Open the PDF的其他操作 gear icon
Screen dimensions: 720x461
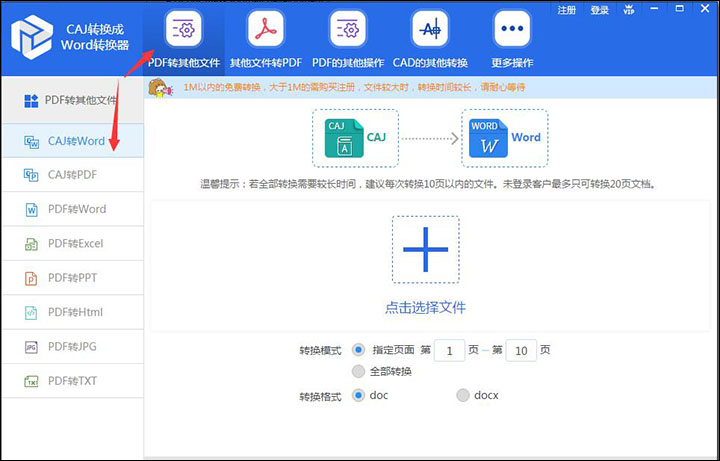coord(348,29)
